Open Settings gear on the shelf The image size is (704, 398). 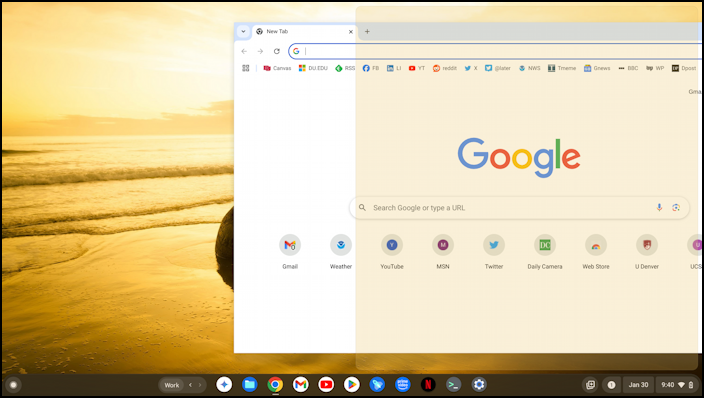pos(479,385)
